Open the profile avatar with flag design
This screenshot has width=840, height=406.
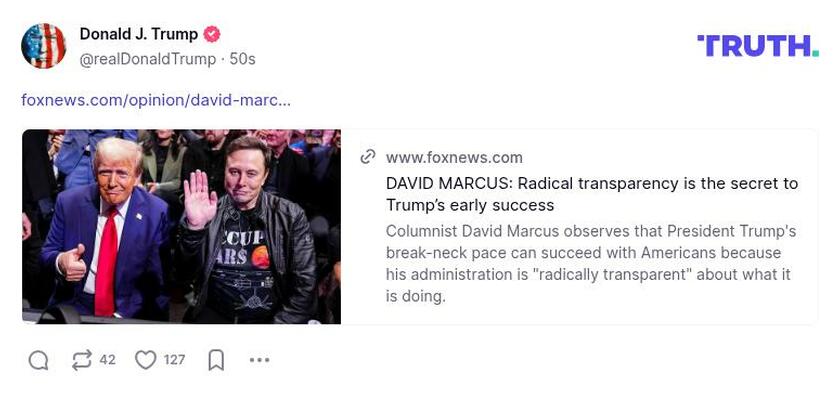(43, 46)
